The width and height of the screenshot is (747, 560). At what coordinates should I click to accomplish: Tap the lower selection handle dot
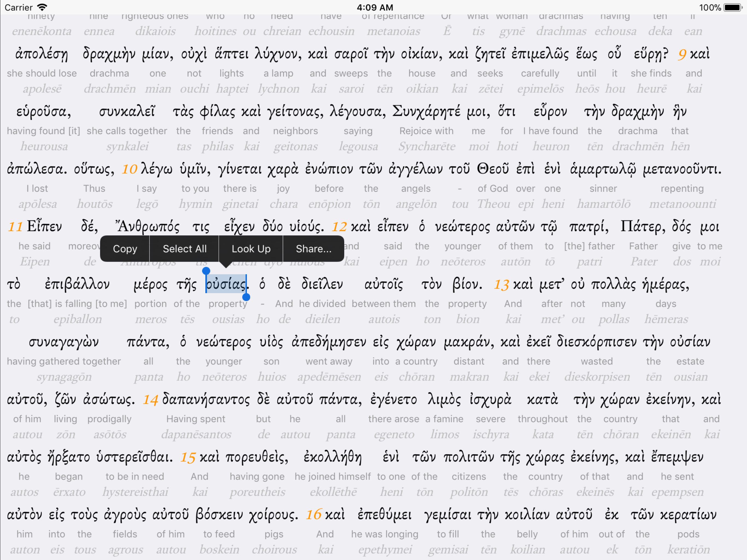point(246,297)
